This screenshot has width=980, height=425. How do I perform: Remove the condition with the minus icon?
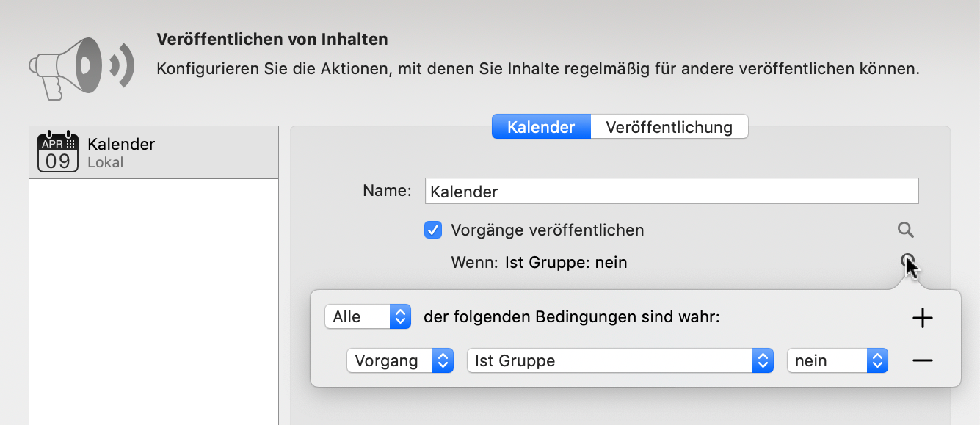click(x=922, y=360)
